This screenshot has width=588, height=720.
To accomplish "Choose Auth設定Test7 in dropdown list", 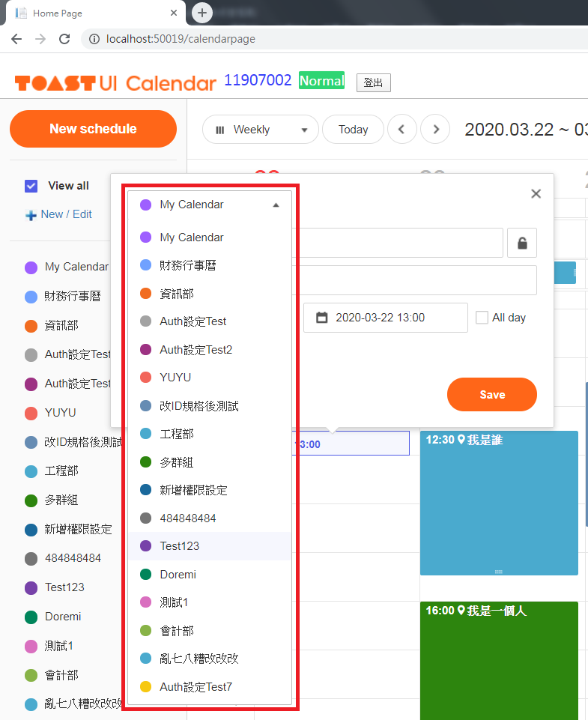I will pos(210,687).
